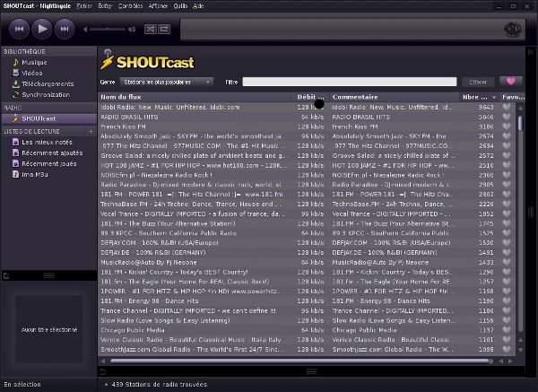Skip to next track button
Viewport: 538px width, 392px height.
[65, 30]
